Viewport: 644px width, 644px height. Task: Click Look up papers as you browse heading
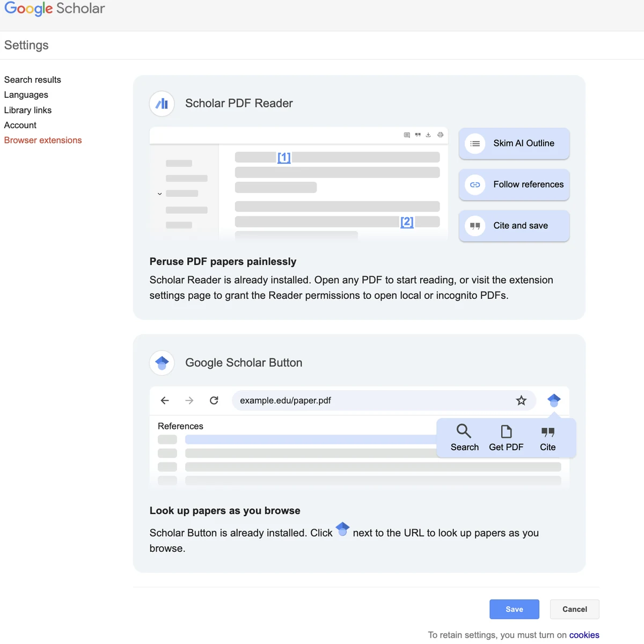pyautogui.click(x=225, y=510)
